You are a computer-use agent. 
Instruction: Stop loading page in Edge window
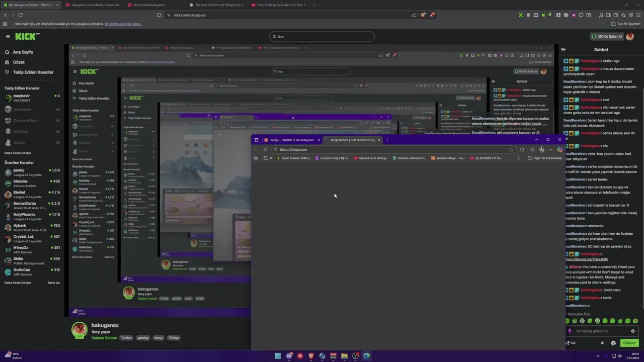(x=265, y=149)
